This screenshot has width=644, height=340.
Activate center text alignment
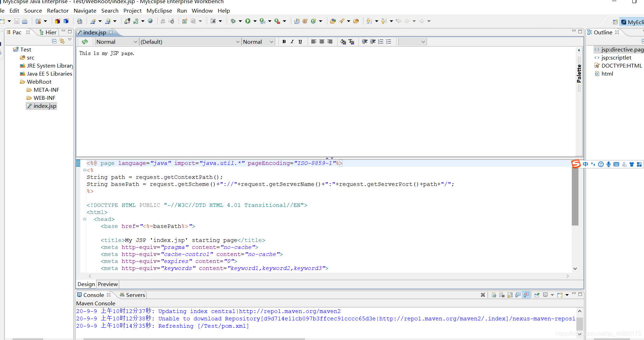tap(321, 42)
